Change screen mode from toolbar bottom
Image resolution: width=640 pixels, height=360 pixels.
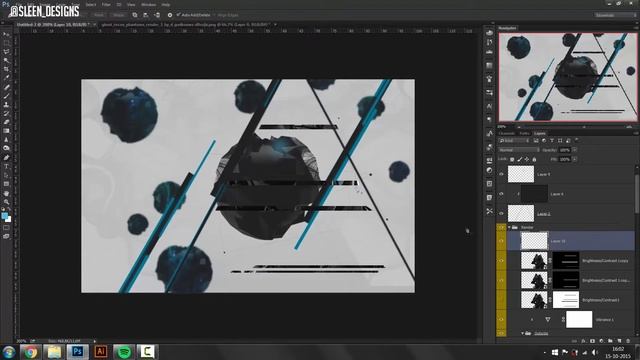[6, 236]
